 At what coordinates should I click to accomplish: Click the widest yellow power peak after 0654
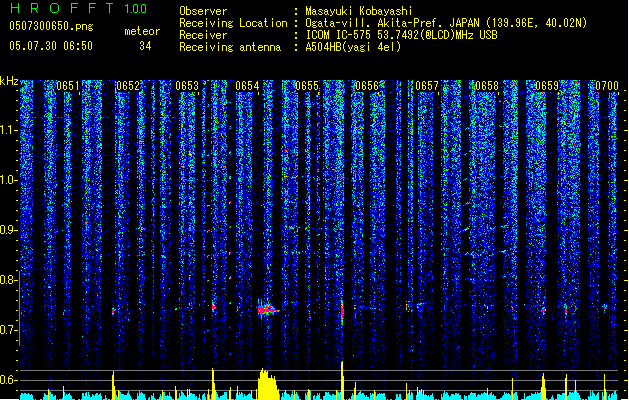tap(268, 384)
